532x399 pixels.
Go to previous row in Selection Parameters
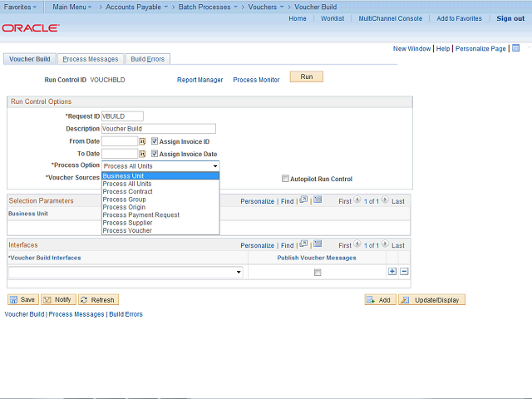(357, 199)
